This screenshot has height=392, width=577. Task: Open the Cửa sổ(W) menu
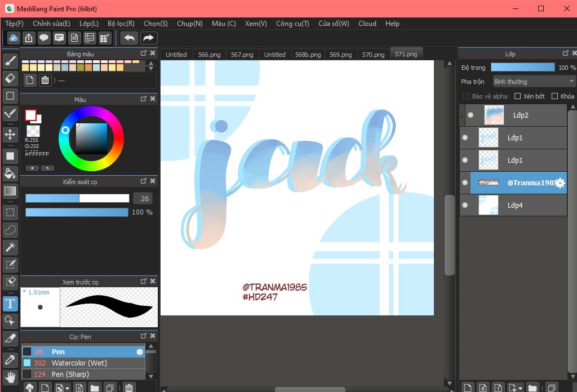point(334,24)
